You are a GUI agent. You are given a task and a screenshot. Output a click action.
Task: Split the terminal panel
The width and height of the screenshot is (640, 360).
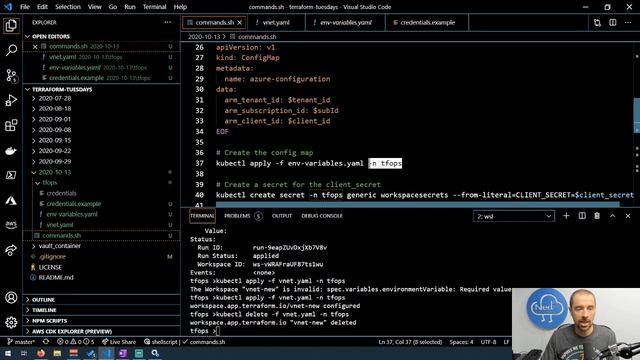point(582,216)
